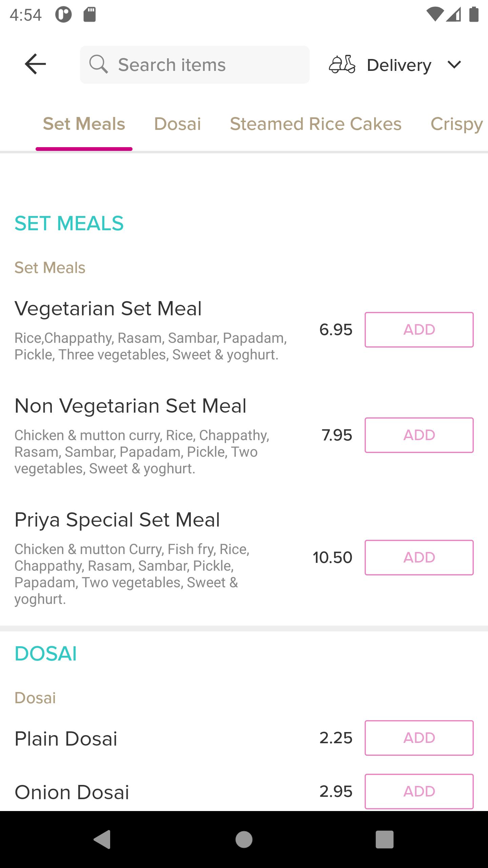The width and height of the screenshot is (488, 868).
Task: Tap Android back navigation button
Action: point(102,840)
